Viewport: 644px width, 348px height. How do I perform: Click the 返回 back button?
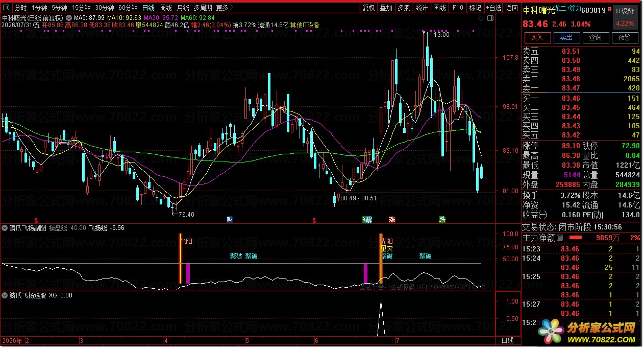click(x=511, y=8)
